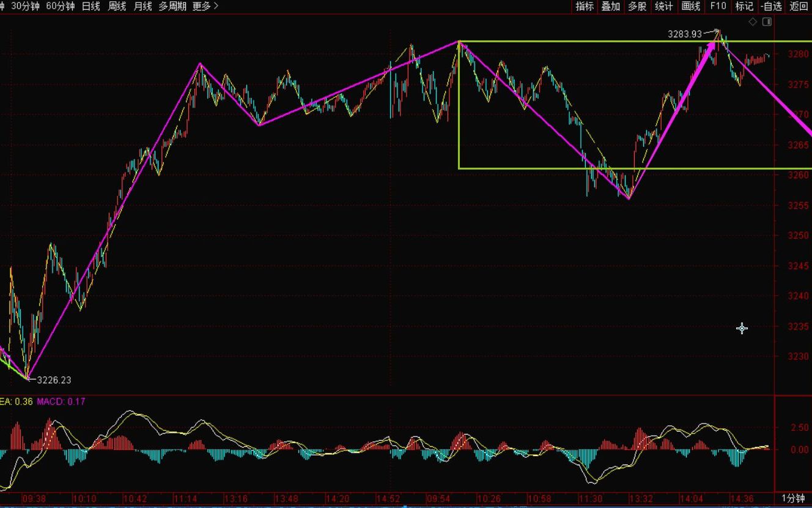
Task: Click the 2.50 MACD axis label
Action: pos(799,427)
